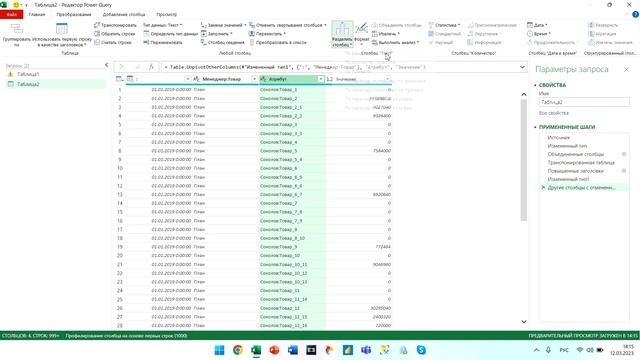The height and width of the screenshot is (360, 640).
Task: Expand the formula bar with the chevron
Action: [x=522, y=67]
